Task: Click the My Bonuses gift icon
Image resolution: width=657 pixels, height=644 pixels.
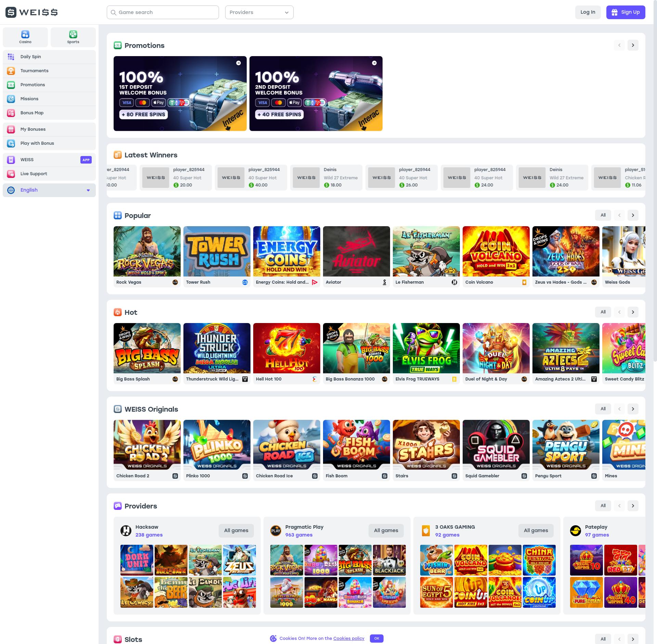Action: [11, 129]
